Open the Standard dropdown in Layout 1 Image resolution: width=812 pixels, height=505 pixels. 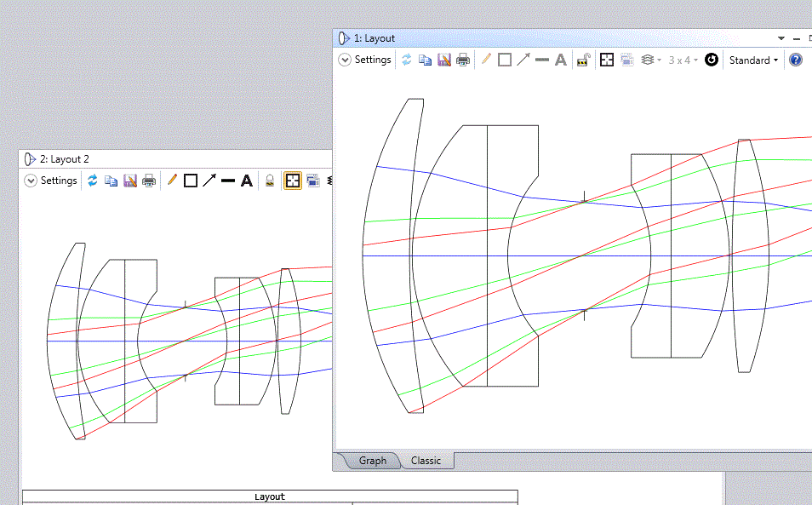753,60
